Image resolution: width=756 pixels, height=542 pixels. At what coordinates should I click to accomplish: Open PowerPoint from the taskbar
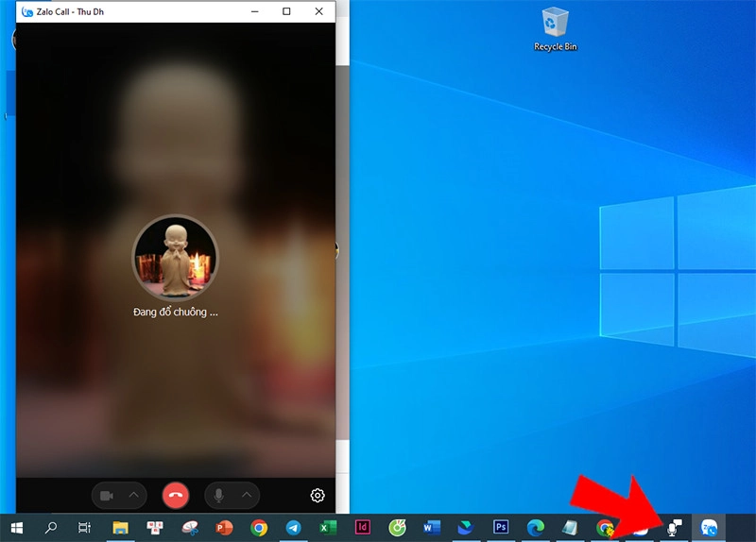[x=224, y=528]
